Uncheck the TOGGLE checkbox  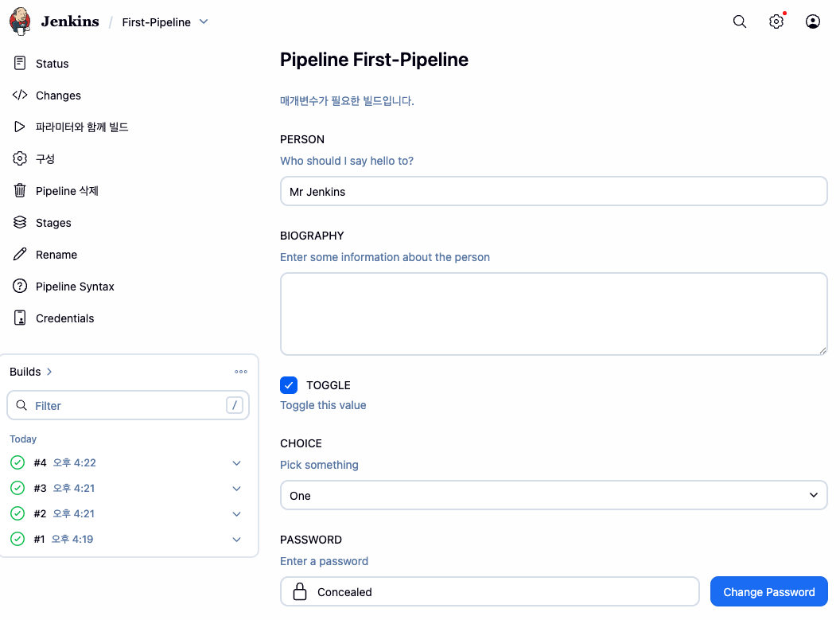(289, 385)
